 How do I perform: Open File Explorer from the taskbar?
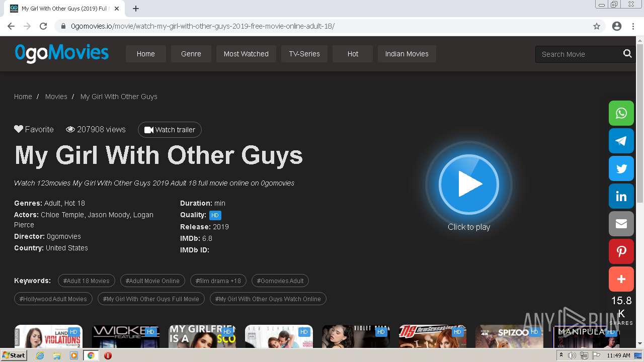tap(57, 355)
